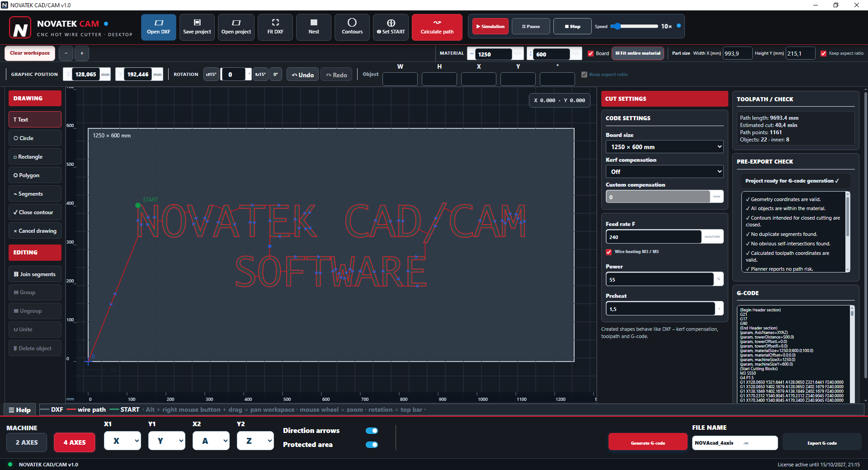
Task: Calculate the wire path
Action: click(x=437, y=27)
